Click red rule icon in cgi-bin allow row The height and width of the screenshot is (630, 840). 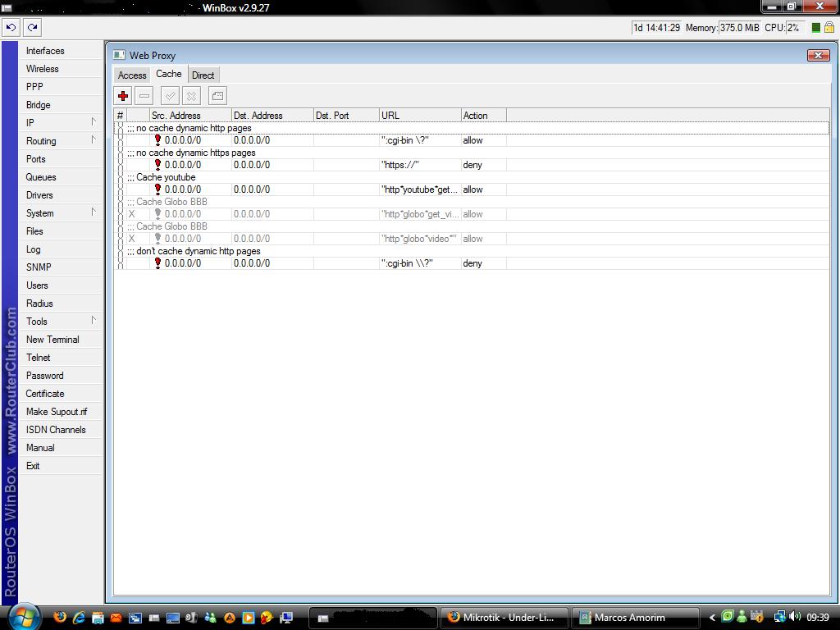(157, 139)
